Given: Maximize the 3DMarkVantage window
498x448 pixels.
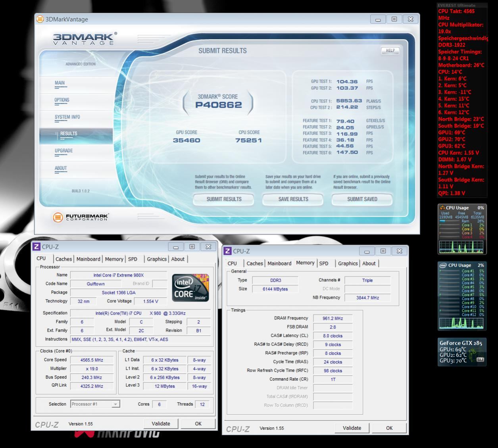Looking at the screenshot, I should click(x=394, y=19).
